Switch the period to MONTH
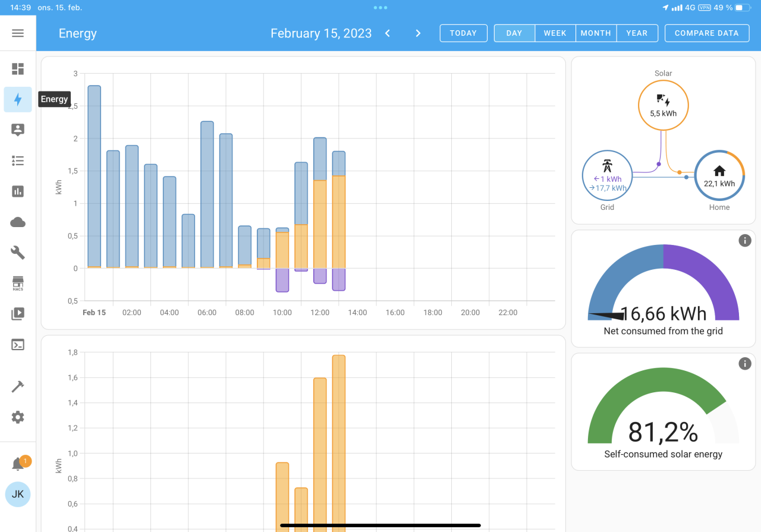761x532 pixels. 596,33
